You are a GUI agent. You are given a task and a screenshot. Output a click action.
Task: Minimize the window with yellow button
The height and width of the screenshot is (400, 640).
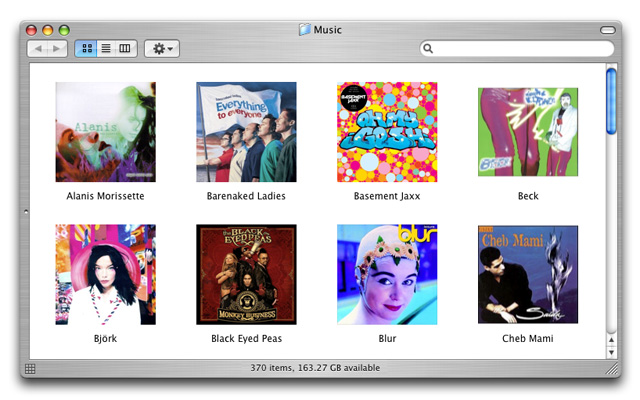(48, 30)
